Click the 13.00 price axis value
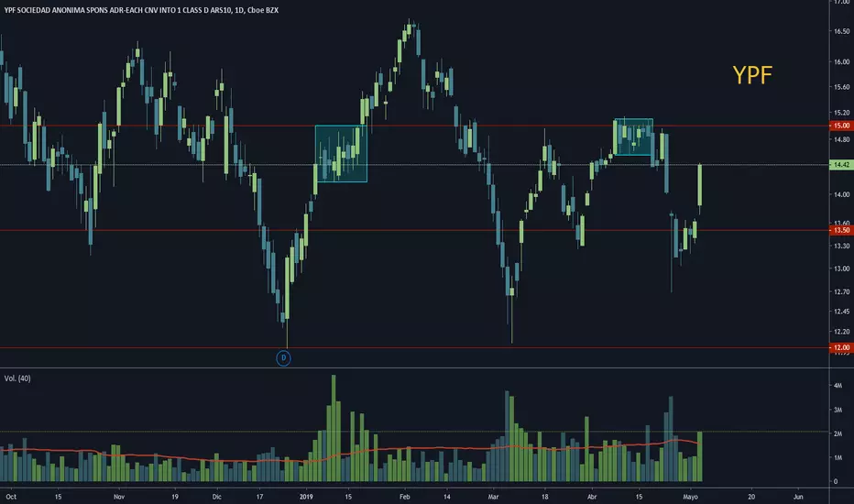 coord(841,268)
